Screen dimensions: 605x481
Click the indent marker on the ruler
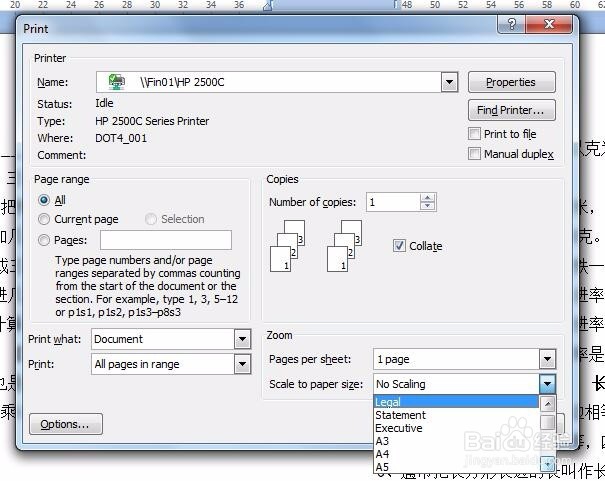268,6
